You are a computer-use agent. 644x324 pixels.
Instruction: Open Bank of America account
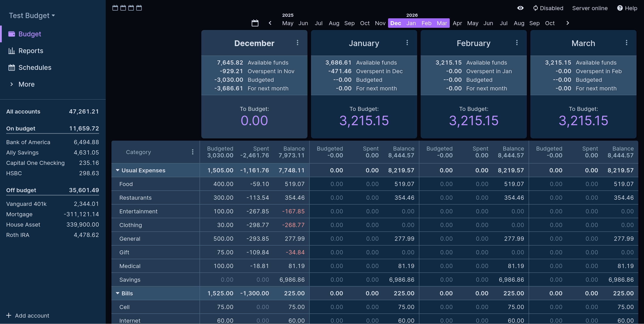click(x=28, y=142)
